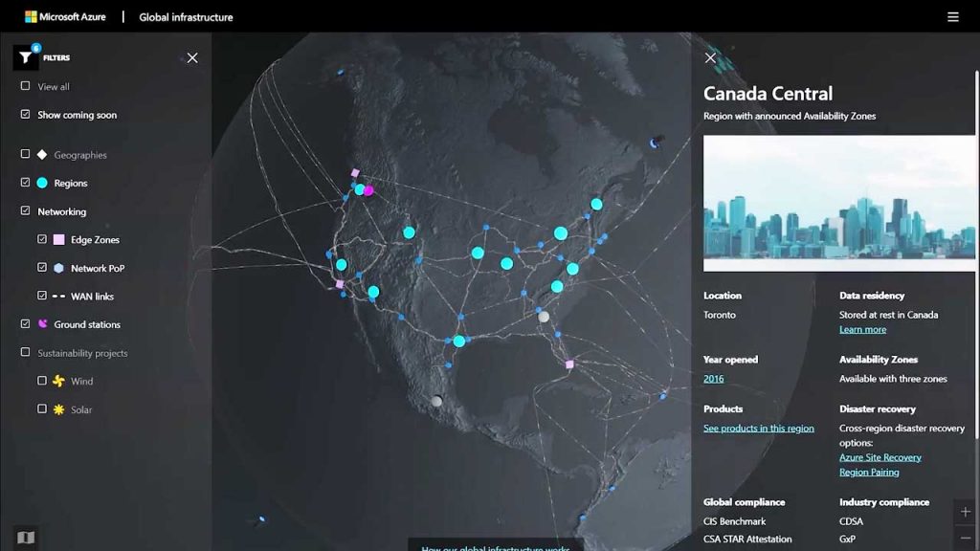Close the Canada Central details panel
980x551 pixels.
coord(710,58)
